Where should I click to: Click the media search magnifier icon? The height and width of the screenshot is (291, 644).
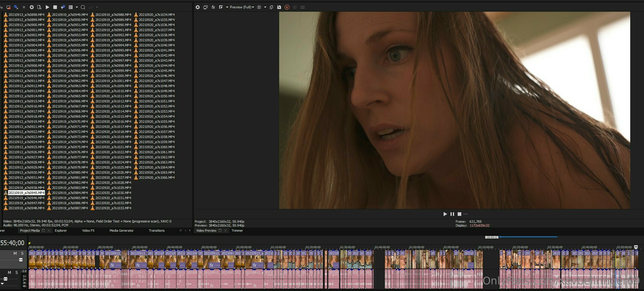pyautogui.click(x=83, y=7)
